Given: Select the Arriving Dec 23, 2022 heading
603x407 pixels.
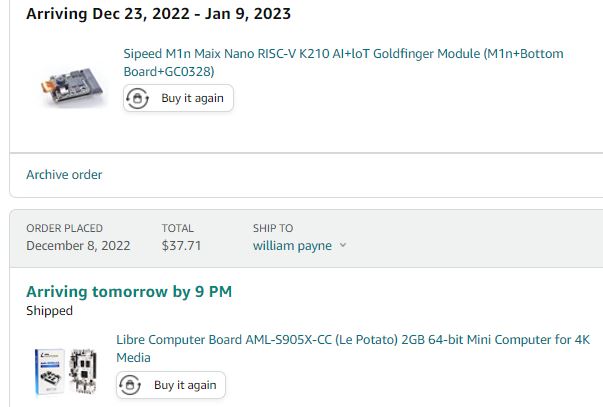Looking at the screenshot, I should pyautogui.click(x=158, y=14).
